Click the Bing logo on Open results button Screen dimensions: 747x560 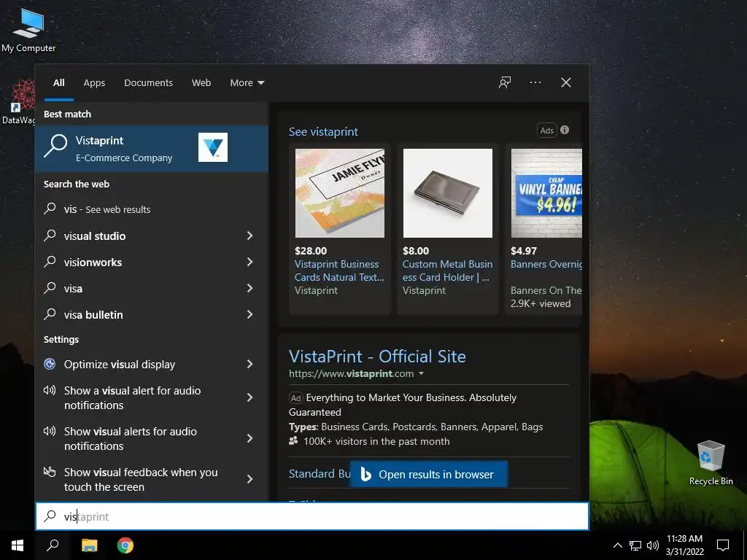pyautogui.click(x=365, y=474)
